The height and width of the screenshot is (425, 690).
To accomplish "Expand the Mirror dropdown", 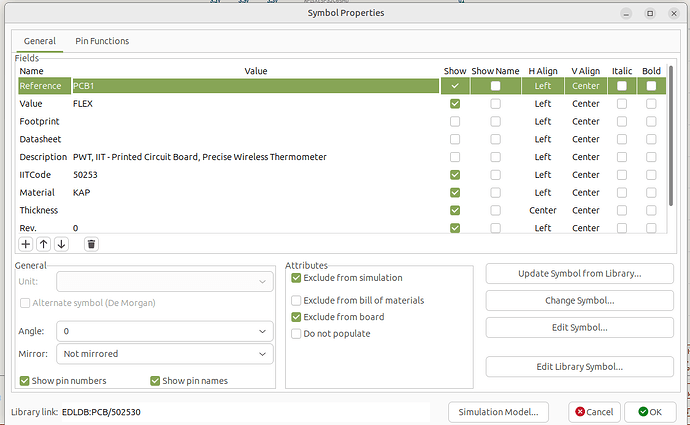I will [x=164, y=353].
